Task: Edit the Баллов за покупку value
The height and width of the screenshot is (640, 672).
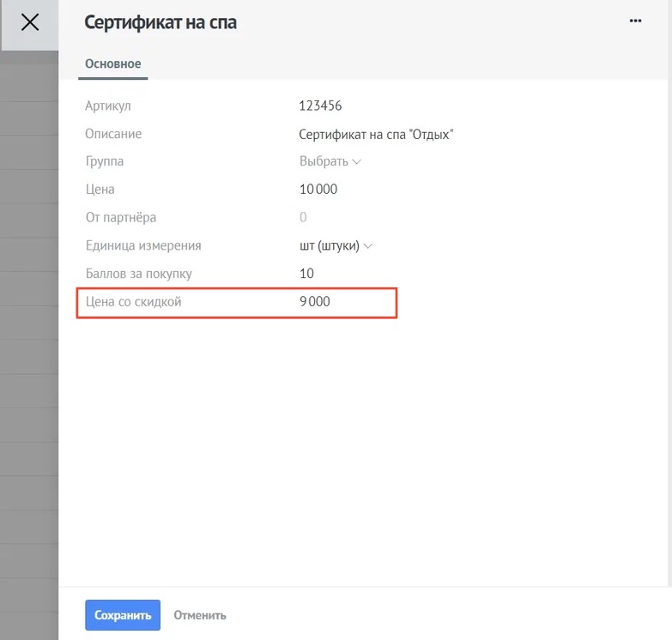Action: (x=306, y=274)
